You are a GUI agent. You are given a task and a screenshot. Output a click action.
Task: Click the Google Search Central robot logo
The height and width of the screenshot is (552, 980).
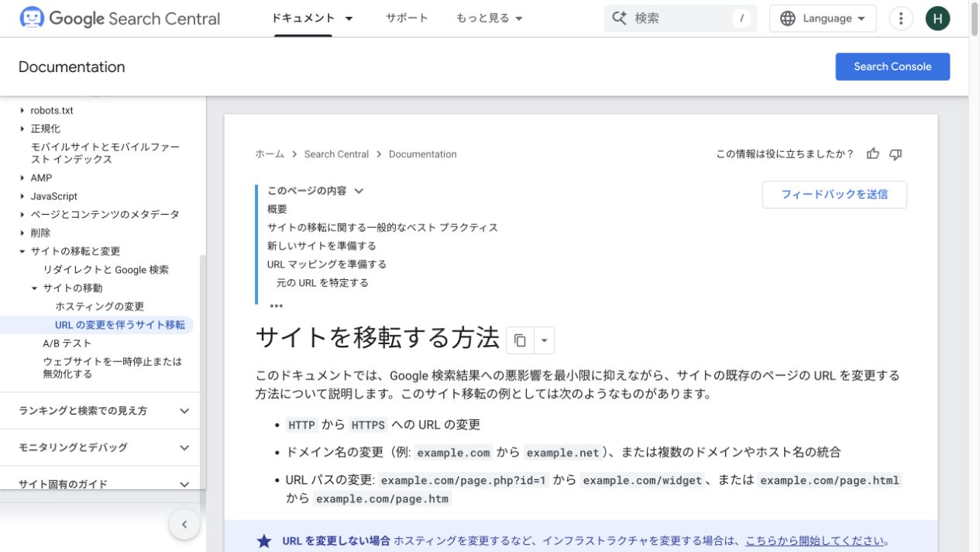click(32, 19)
